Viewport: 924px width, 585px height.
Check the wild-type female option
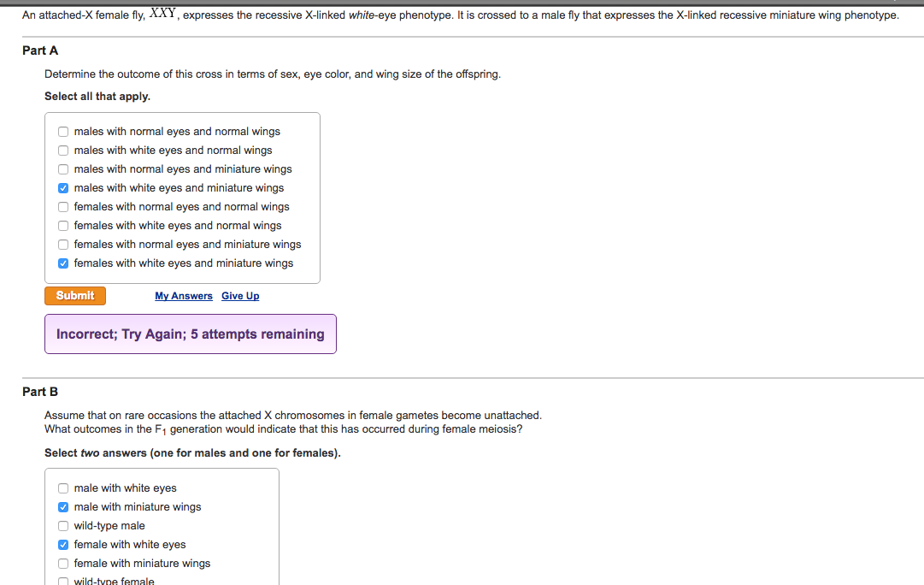coord(63,581)
